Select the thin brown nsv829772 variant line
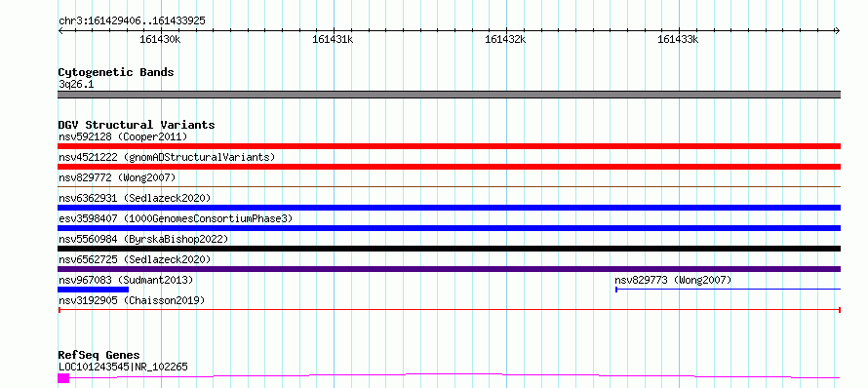 (x=449, y=186)
